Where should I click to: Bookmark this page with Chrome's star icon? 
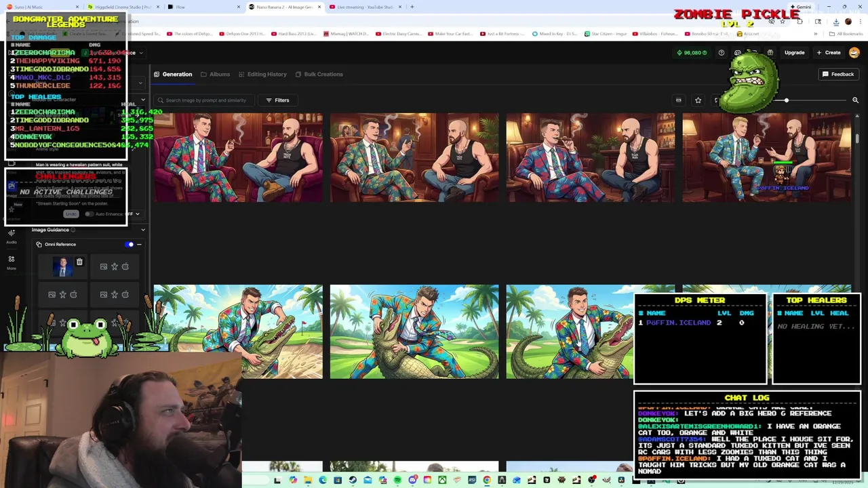[x=782, y=21]
